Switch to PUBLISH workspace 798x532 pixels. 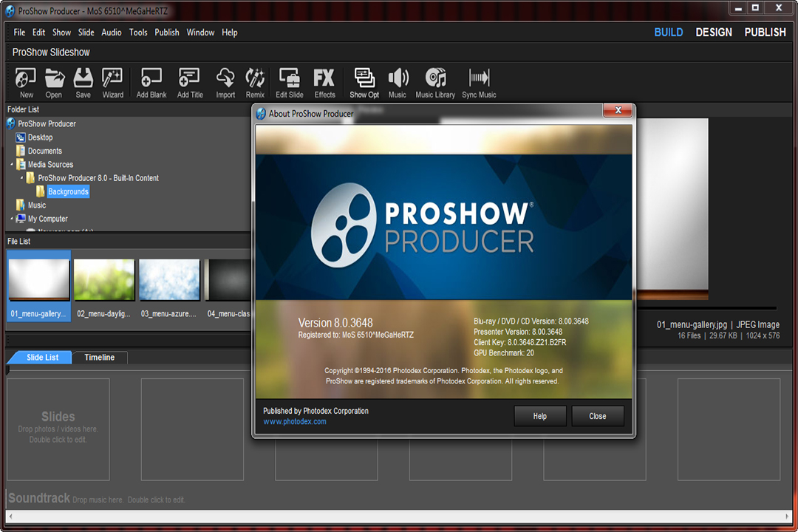765,32
